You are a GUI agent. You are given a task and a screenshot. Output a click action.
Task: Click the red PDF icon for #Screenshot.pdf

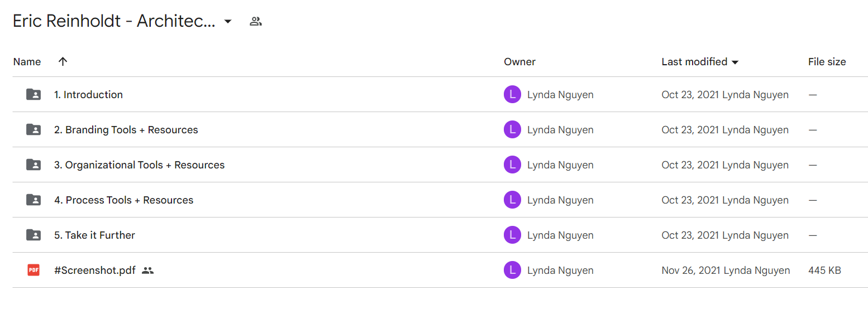coord(34,270)
